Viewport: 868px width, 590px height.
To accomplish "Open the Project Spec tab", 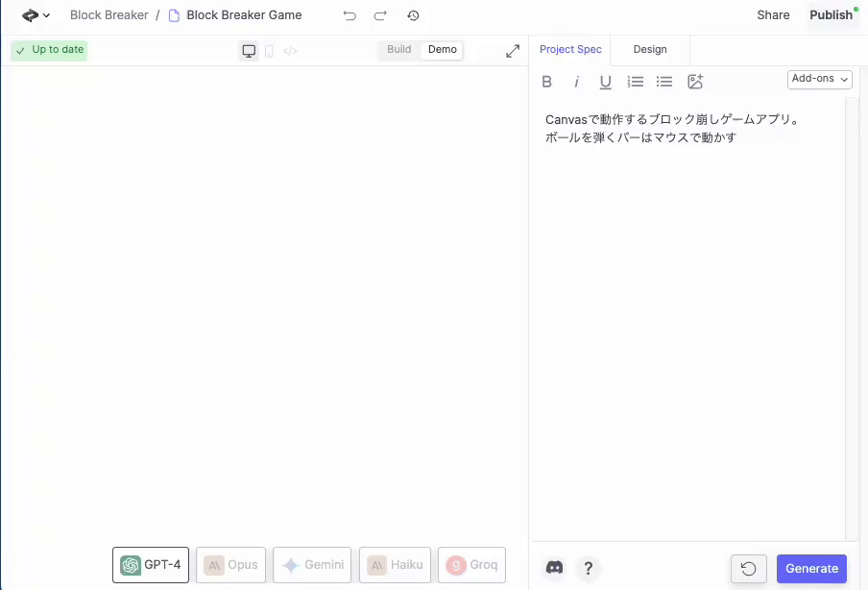I will (570, 49).
